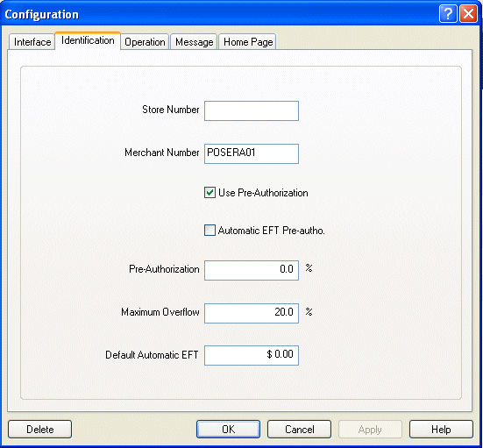
Task: Click the Use Pre-Authorization label text
Action: pos(263,193)
